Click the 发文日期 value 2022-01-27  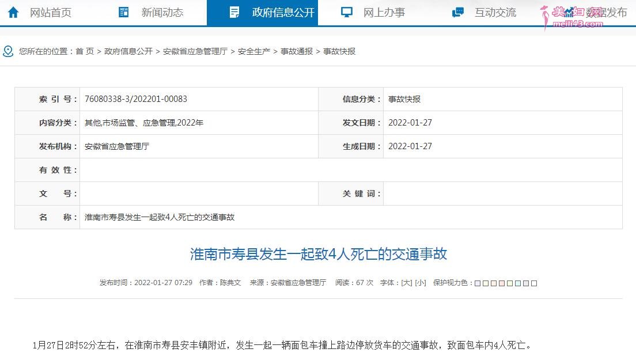click(410, 123)
